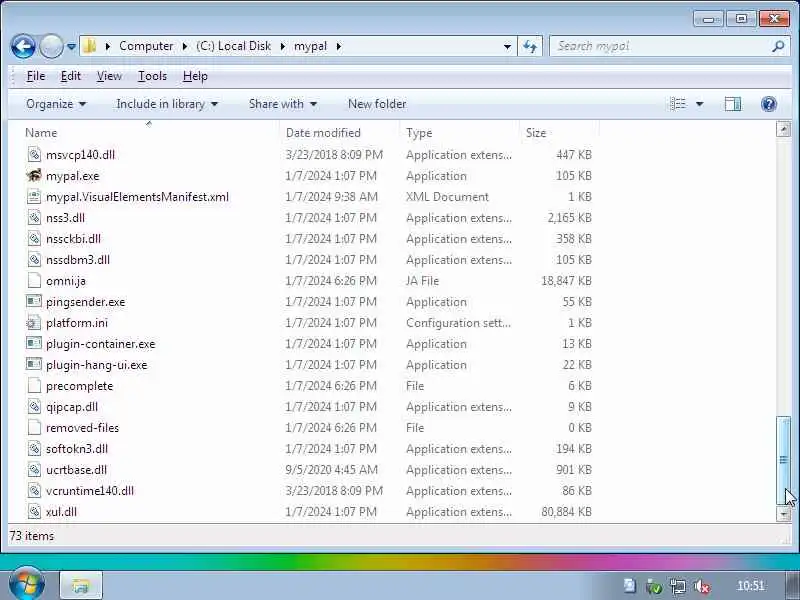
Task: Click the search magnifier icon
Action: 778,46
